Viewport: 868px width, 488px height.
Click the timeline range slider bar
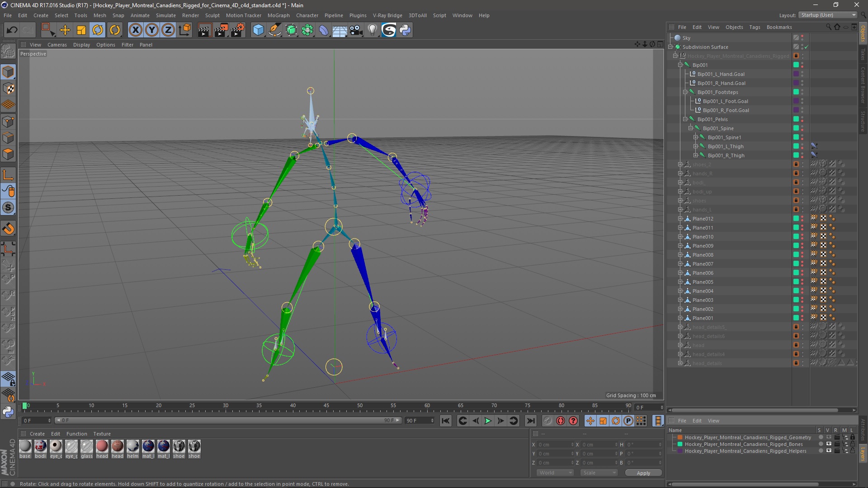(x=228, y=420)
